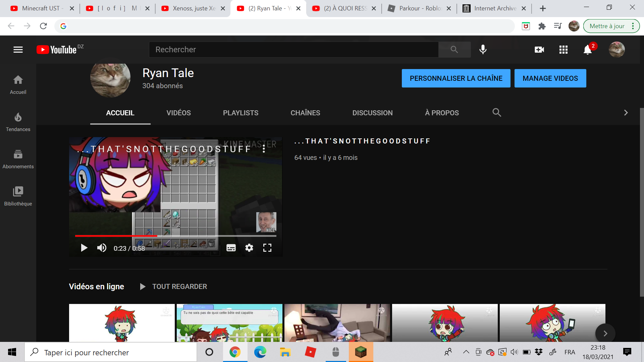This screenshot has height=362, width=644.
Task: Open Minecraft from the taskbar
Action: coord(361,352)
